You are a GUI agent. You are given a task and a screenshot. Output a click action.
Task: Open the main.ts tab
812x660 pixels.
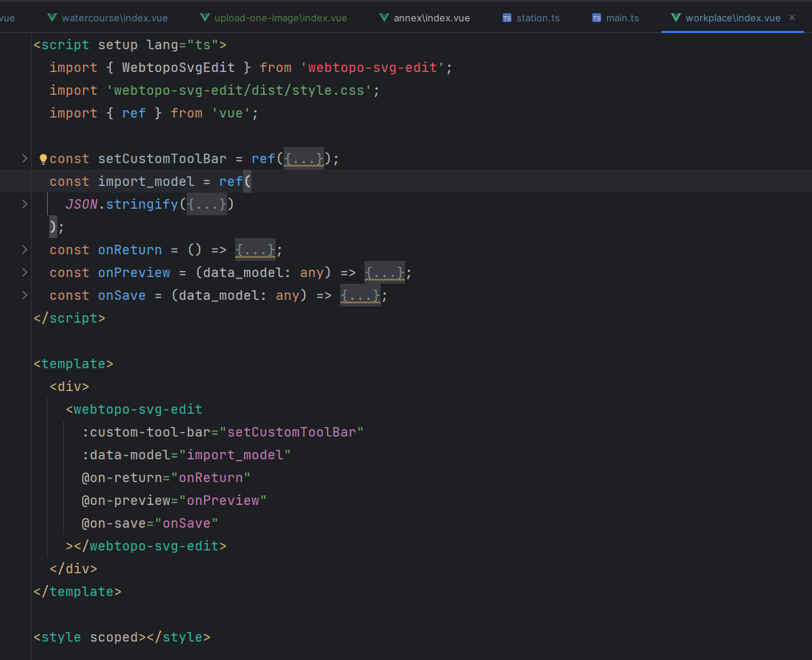[x=615, y=18]
